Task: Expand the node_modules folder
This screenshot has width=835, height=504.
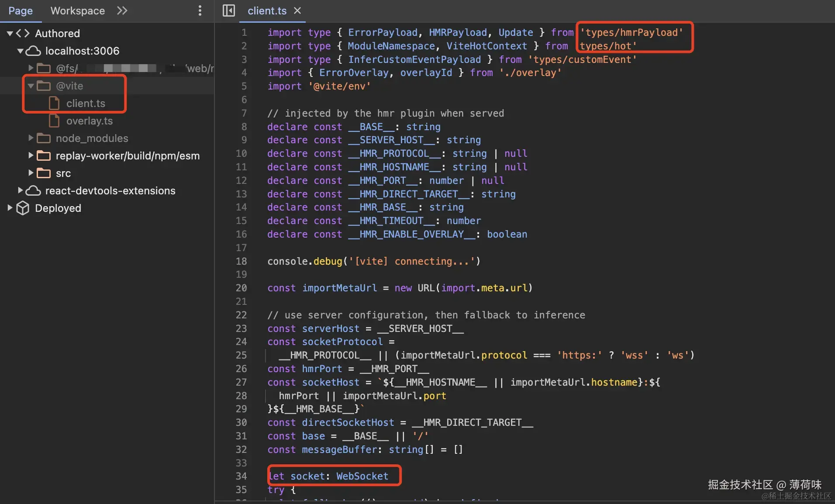Action: pyautogui.click(x=31, y=138)
